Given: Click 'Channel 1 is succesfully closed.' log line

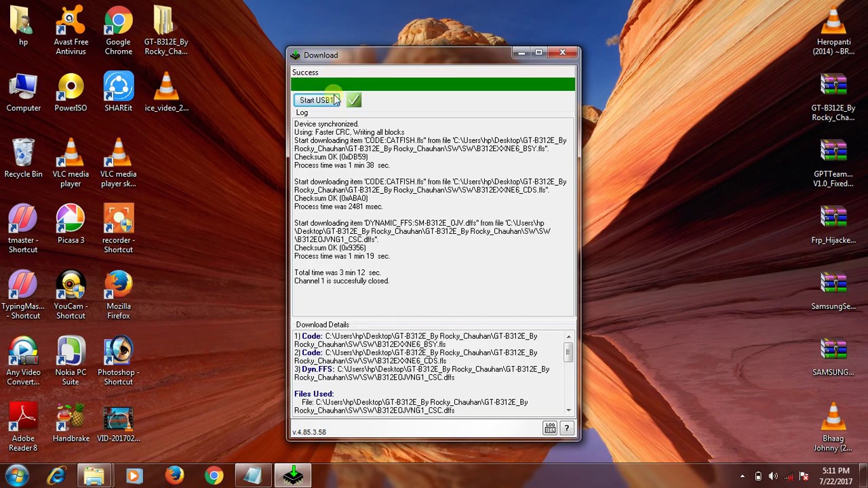Looking at the screenshot, I should [341, 281].
